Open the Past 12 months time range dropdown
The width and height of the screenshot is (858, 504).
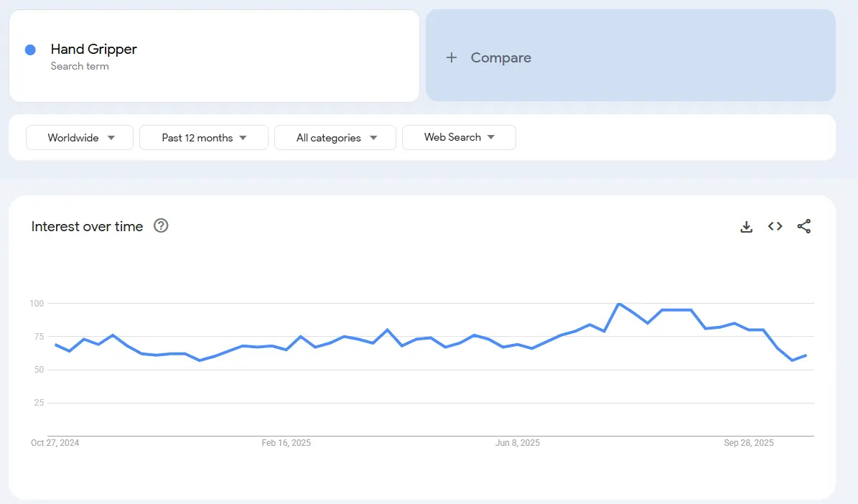[203, 137]
